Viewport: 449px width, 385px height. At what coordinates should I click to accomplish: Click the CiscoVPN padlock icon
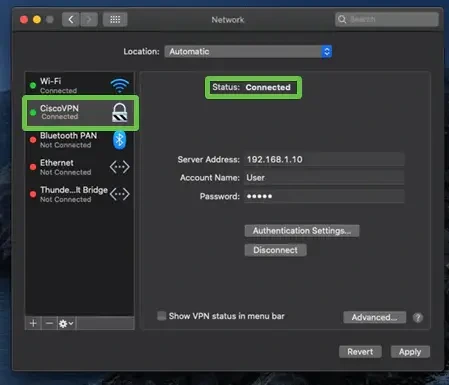click(x=120, y=112)
